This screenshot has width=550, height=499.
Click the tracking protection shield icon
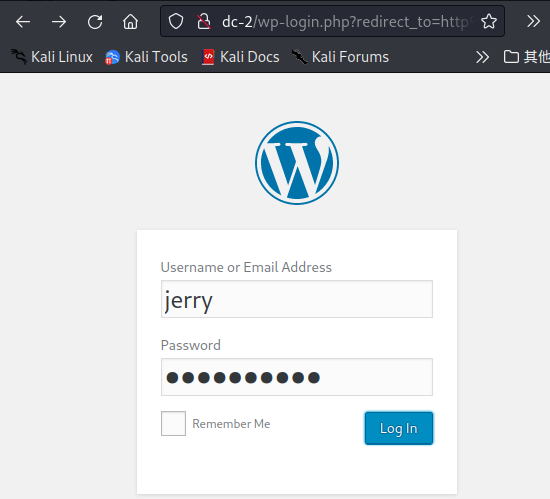(176, 22)
